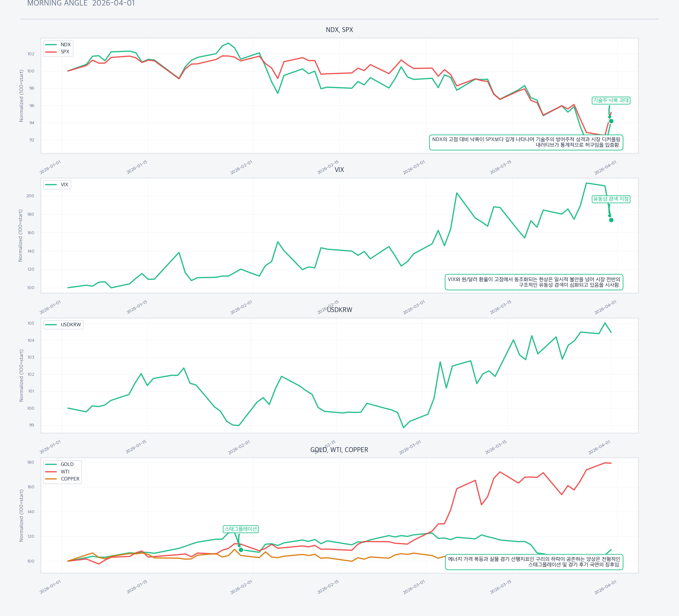
Task: Click the MORNING ANGLE 2026-04-01 header
Action: tap(81, 3)
